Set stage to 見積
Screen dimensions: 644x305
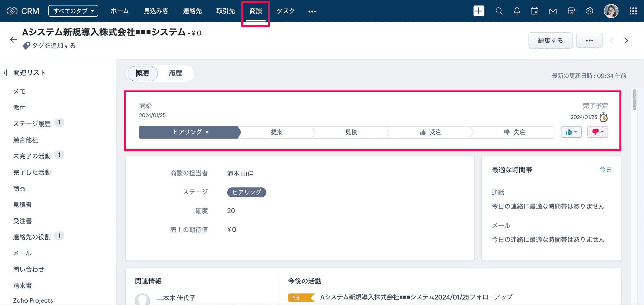[351, 132]
